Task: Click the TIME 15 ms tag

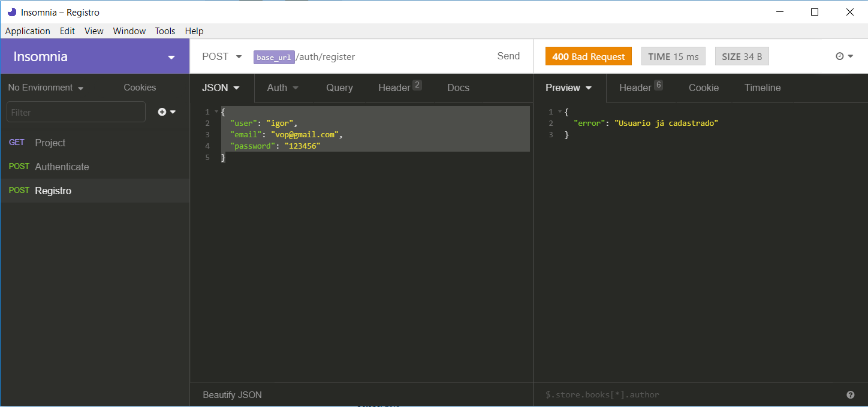Action: click(x=673, y=56)
